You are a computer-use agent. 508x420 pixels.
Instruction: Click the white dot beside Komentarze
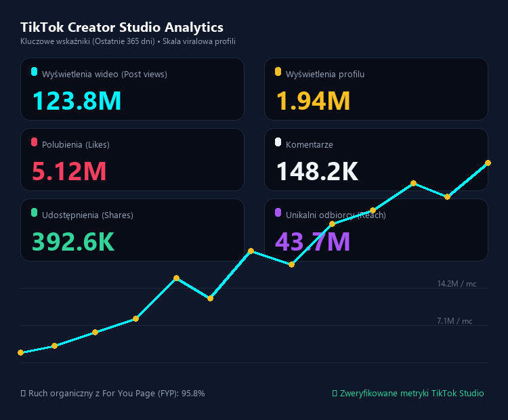pos(278,142)
